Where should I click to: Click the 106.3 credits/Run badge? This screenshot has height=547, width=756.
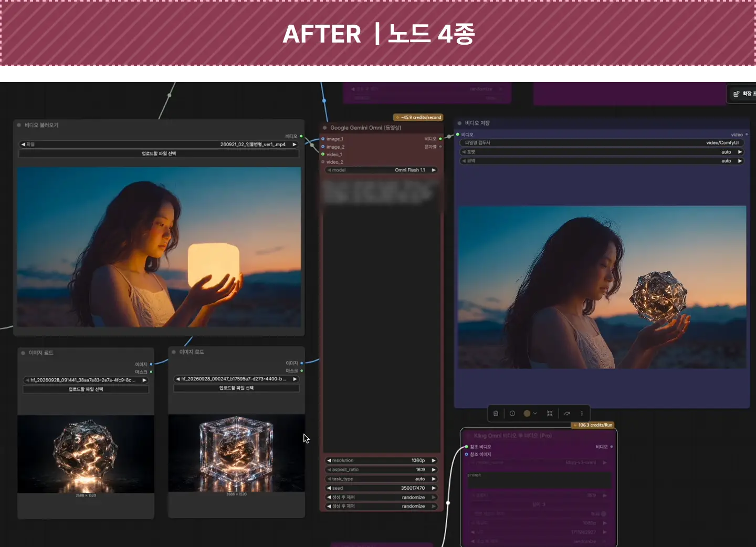(x=593, y=425)
